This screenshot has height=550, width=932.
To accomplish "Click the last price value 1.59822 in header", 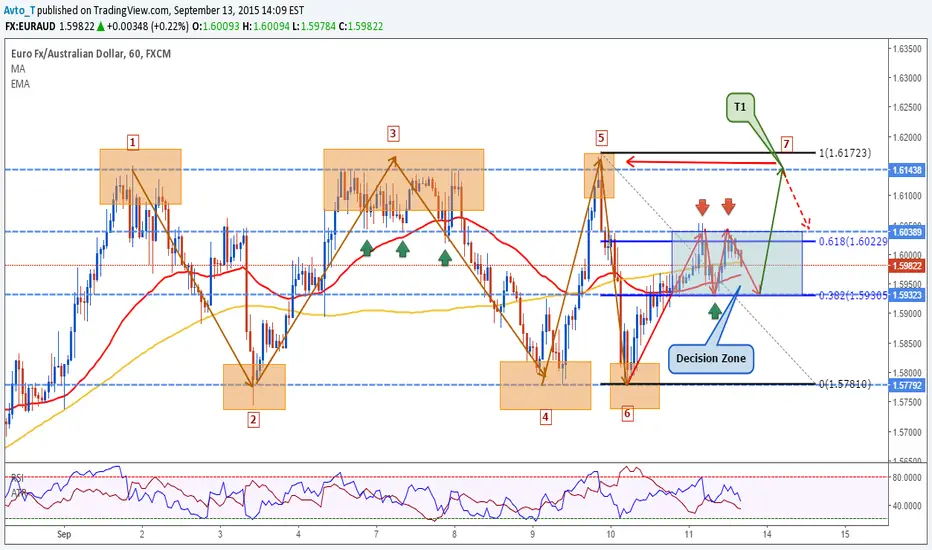I will [76, 26].
